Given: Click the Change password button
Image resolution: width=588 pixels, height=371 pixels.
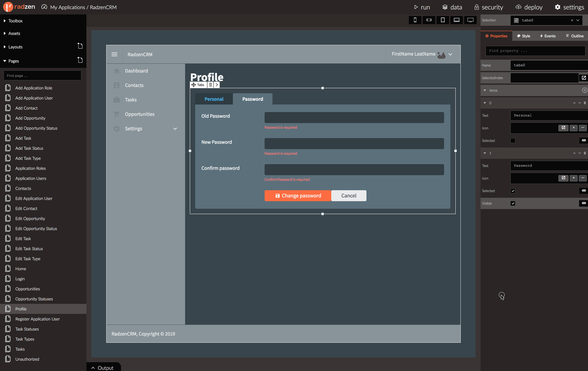Looking at the screenshot, I should (x=298, y=196).
